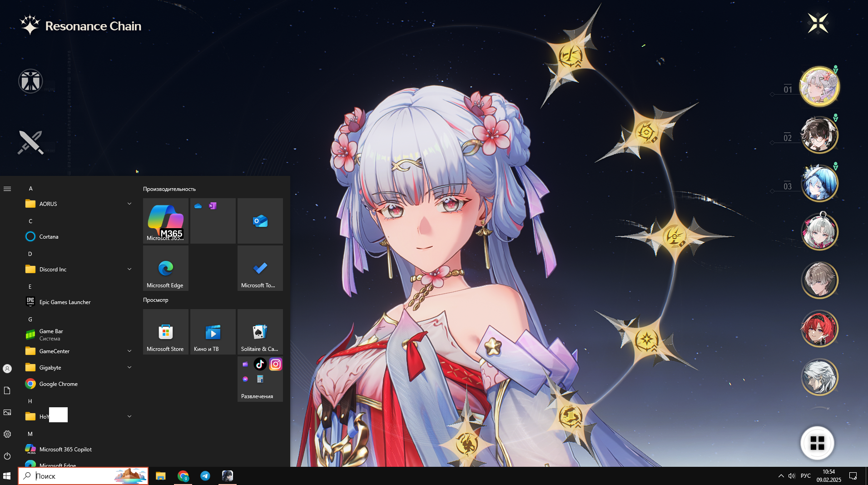Viewport: 868px width, 485px height.
Task: Open Chrome on the taskbar
Action: click(x=183, y=476)
